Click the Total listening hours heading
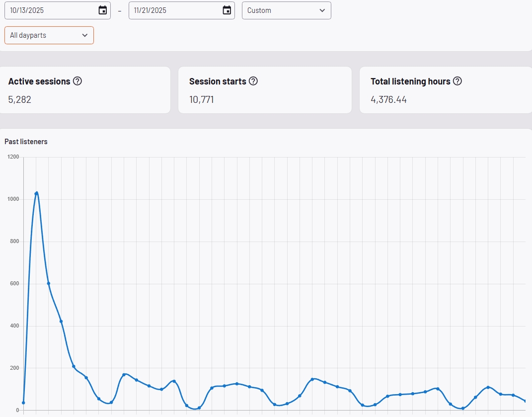The height and width of the screenshot is (417, 532). [x=410, y=82]
